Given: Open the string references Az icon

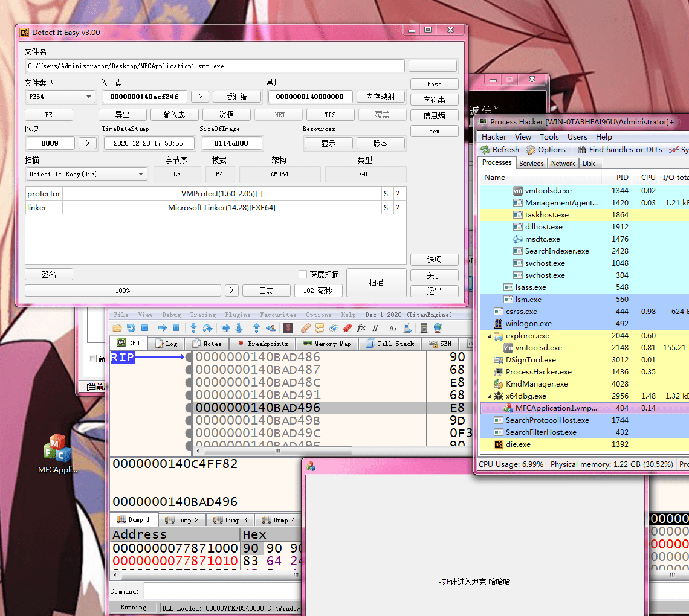Looking at the screenshot, I should [393, 328].
